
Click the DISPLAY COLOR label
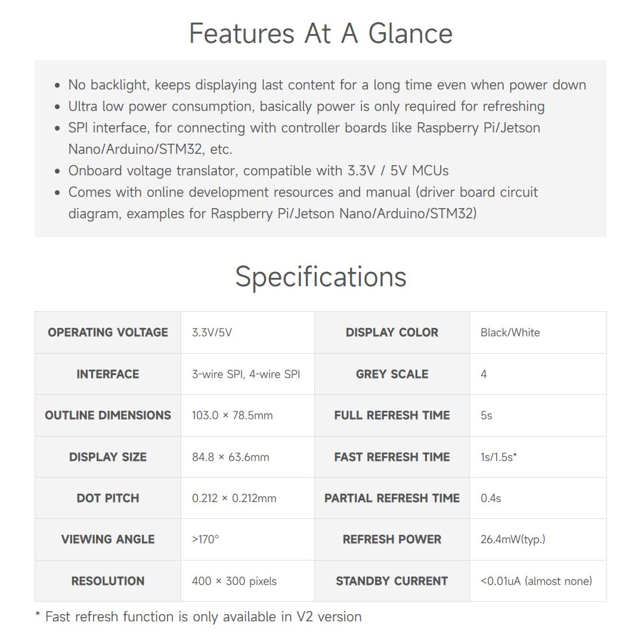coord(392,333)
